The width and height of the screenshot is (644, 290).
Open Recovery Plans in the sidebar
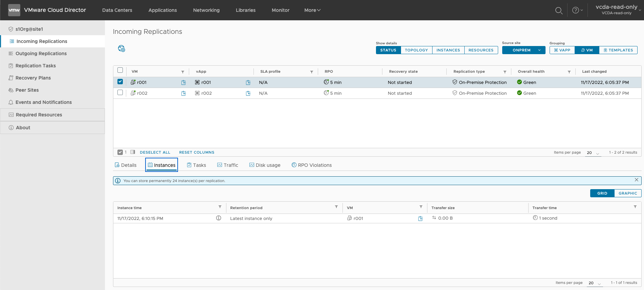click(33, 78)
